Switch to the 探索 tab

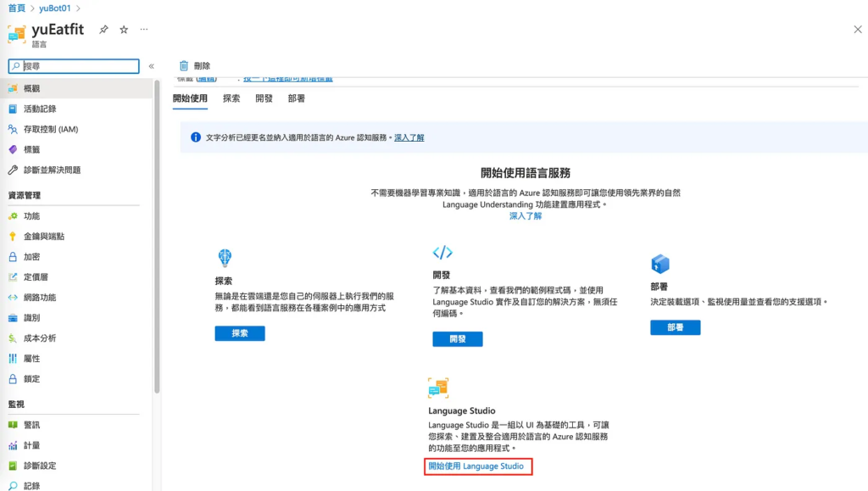[x=231, y=98]
